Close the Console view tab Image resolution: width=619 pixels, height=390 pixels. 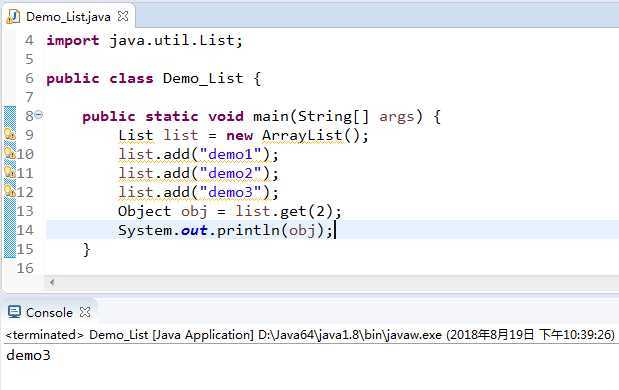click(x=85, y=312)
